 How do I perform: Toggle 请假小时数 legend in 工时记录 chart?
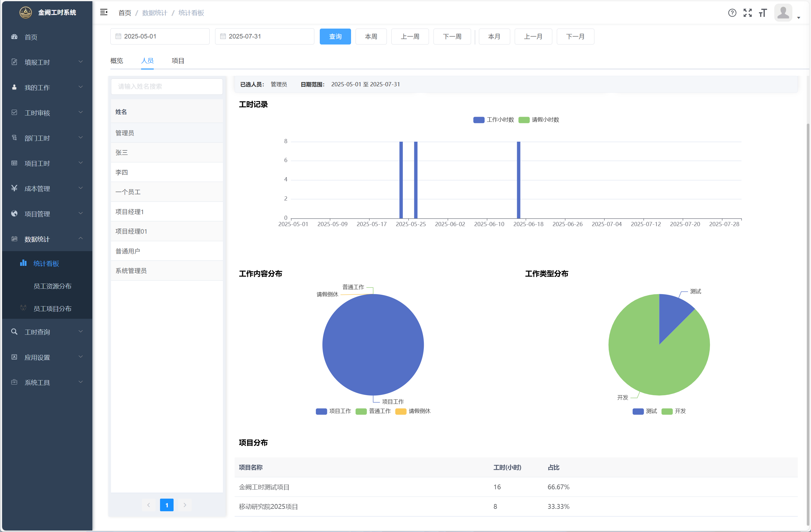(x=539, y=120)
